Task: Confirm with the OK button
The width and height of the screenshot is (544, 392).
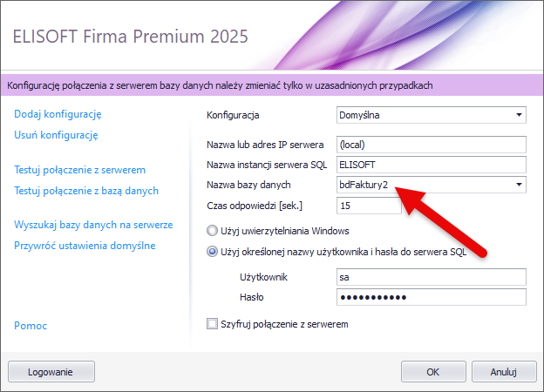Action: 432,371
